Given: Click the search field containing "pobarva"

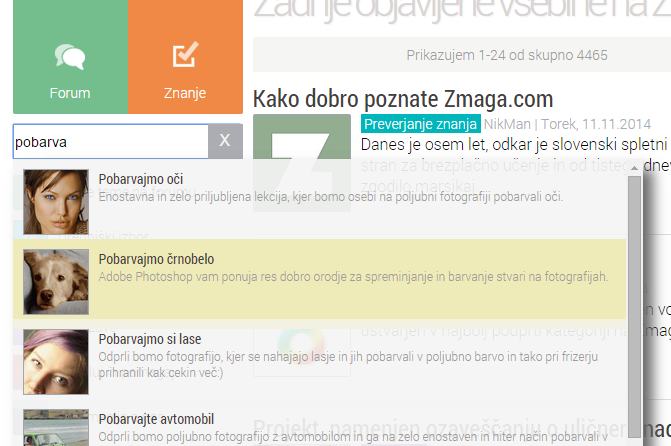Looking at the screenshot, I should [x=109, y=142].
